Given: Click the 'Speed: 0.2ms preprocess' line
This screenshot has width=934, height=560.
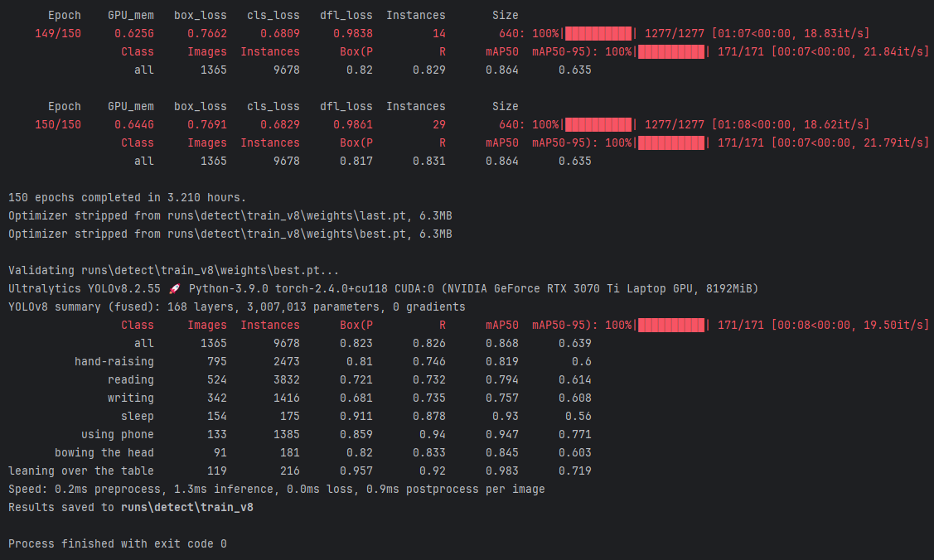Looking at the screenshot, I should click(x=277, y=490).
